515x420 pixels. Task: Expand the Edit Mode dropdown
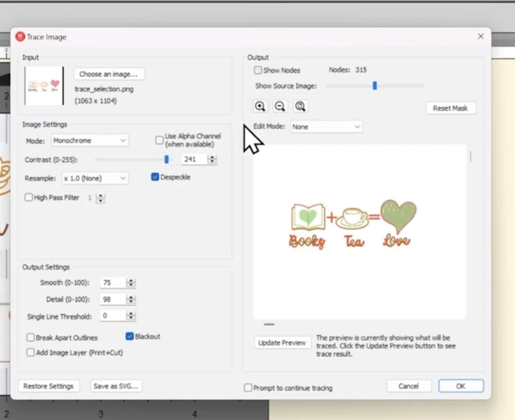pyautogui.click(x=326, y=127)
